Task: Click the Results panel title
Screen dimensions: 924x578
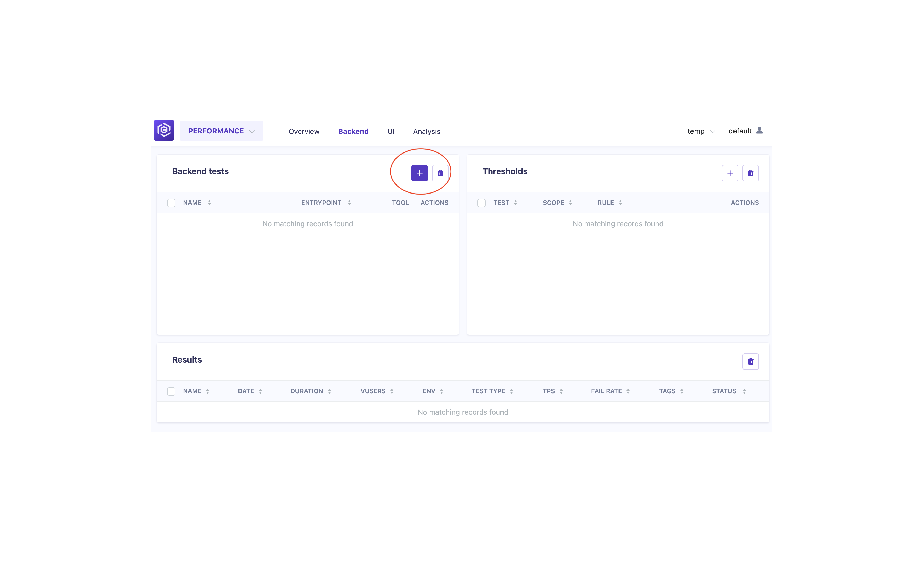Action: [187, 360]
